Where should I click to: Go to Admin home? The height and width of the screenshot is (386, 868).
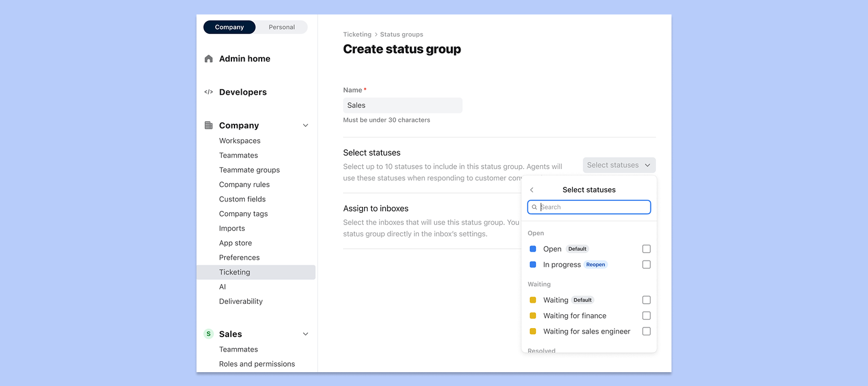tap(245, 59)
